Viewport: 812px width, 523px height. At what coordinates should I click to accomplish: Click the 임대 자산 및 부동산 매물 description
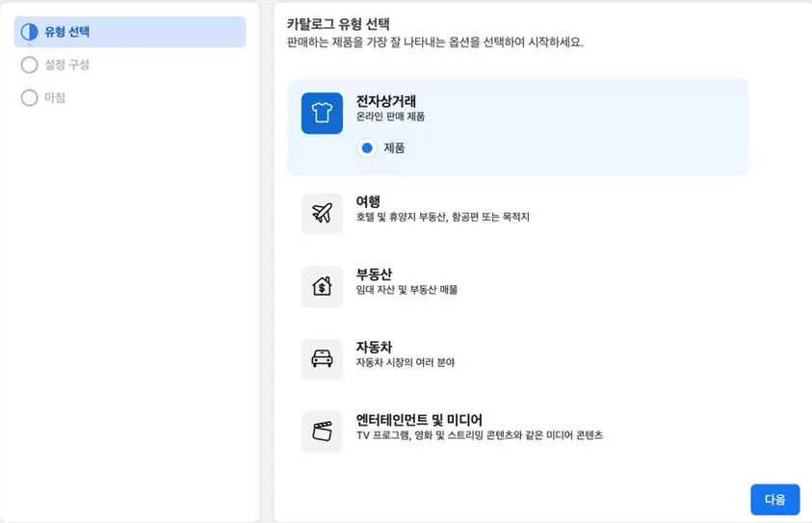[x=407, y=290]
